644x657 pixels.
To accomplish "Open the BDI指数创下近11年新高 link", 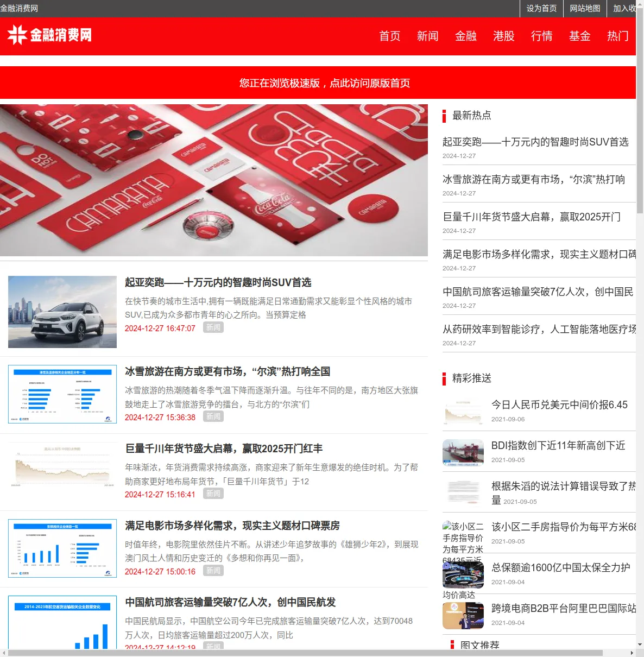I will coord(558,445).
